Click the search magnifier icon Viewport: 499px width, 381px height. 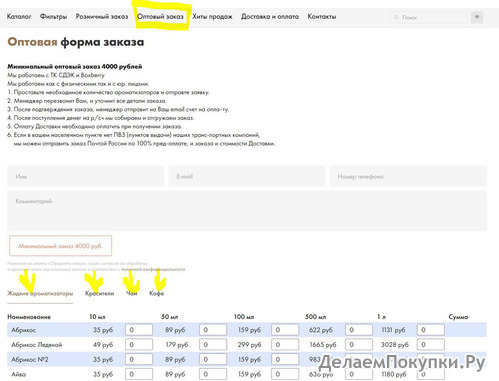point(396,17)
